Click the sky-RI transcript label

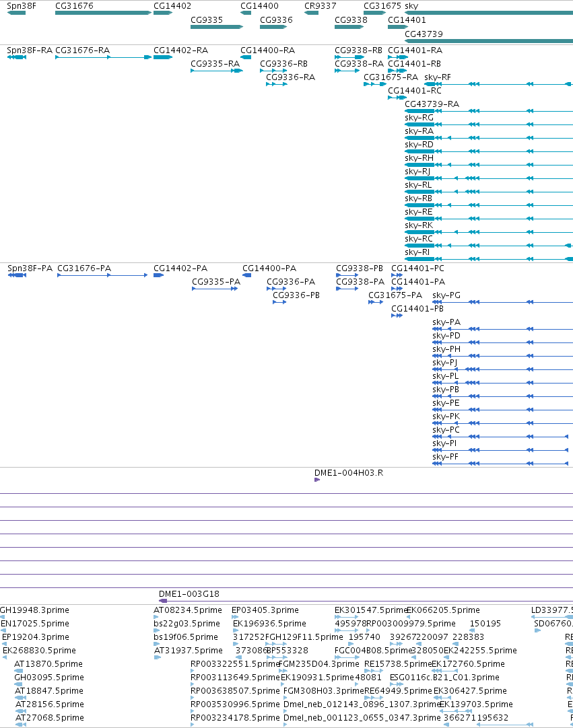(x=417, y=252)
